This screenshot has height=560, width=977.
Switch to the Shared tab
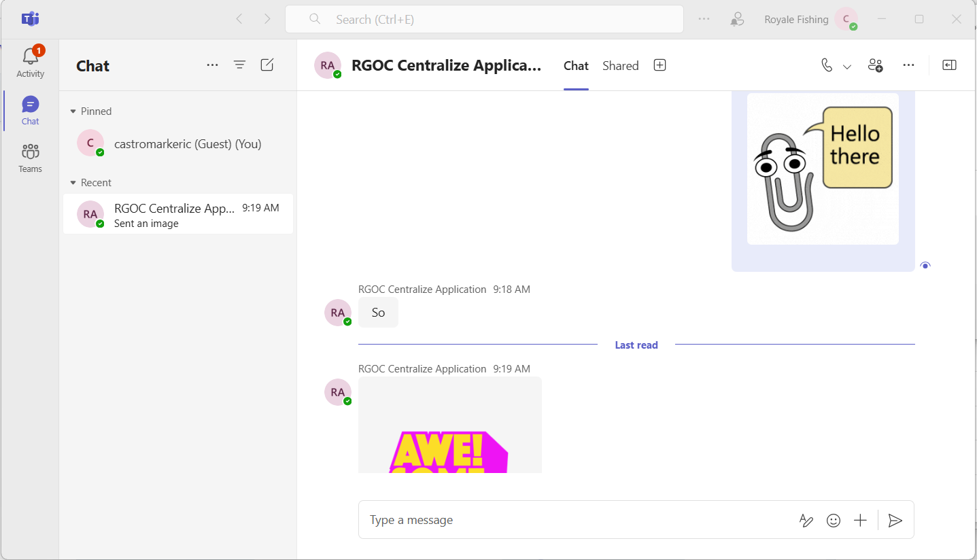pyautogui.click(x=621, y=66)
